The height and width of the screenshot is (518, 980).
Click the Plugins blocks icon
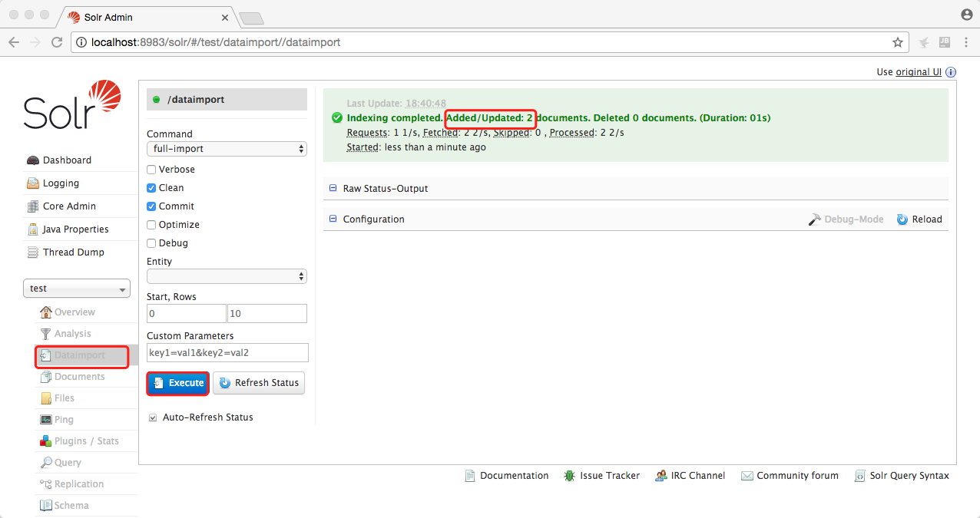tap(46, 441)
